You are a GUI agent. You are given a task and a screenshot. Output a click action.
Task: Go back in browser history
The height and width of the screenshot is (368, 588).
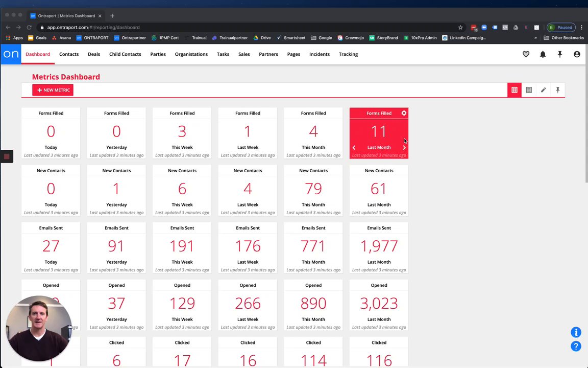(x=8, y=28)
